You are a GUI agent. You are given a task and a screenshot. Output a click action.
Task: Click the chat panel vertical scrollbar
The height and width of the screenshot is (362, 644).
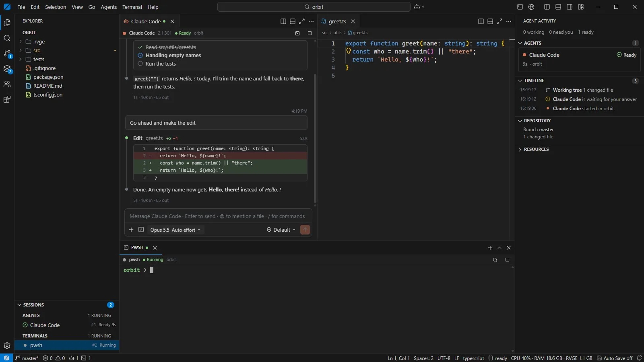(x=315, y=138)
